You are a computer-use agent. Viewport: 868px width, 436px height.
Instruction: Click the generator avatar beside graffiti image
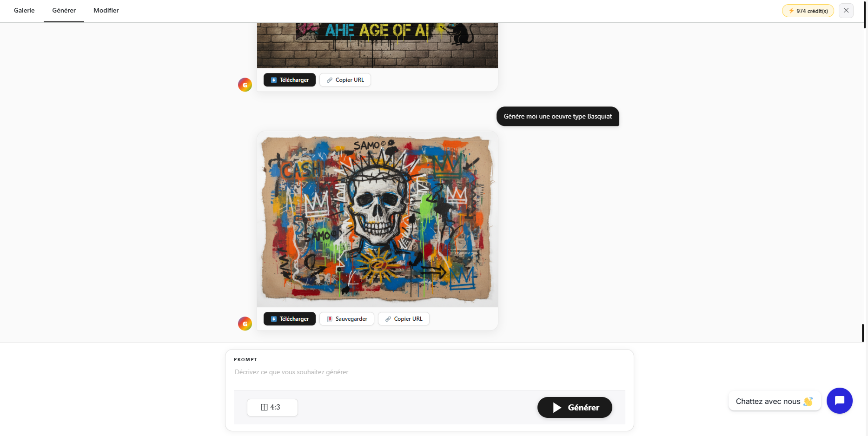(x=245, y=85)
